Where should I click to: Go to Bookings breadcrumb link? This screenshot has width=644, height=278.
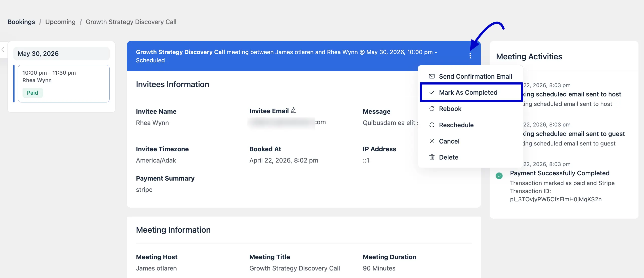point(21,22)
